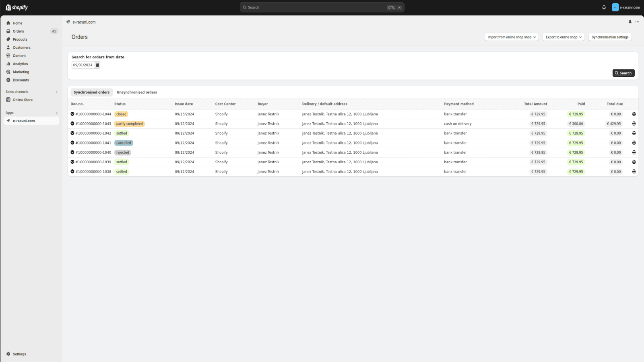644x362 pixels.
Task: Pin the e-racuni.com page
Action: point(630,22)
